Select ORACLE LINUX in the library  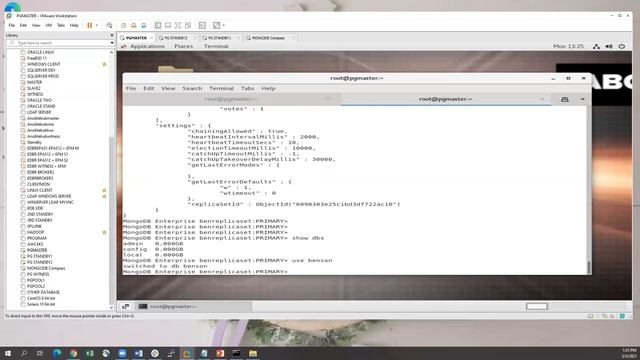[x=40, y=52]
